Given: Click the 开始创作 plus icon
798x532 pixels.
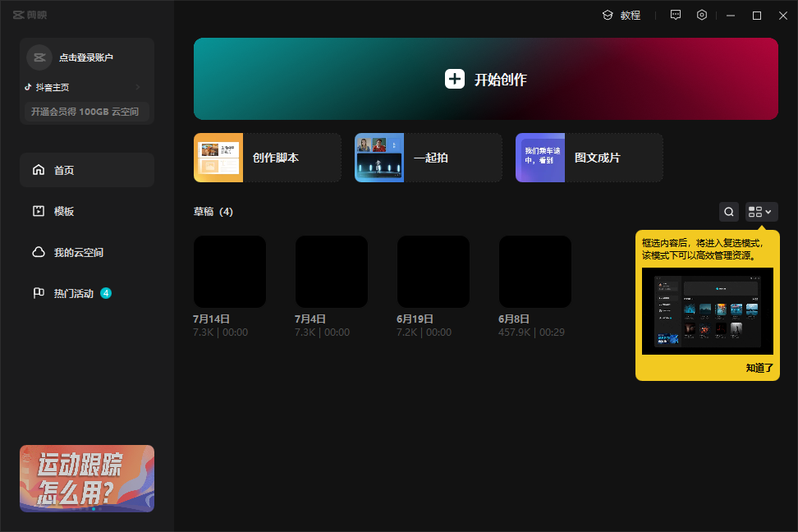Looking at the screenshot, I should (455, 79).
